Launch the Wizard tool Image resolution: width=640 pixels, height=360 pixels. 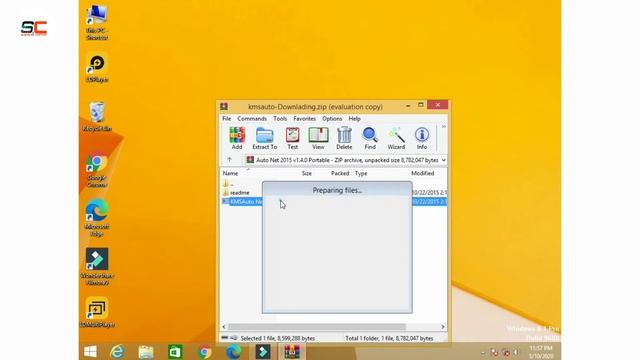[396, 138]
